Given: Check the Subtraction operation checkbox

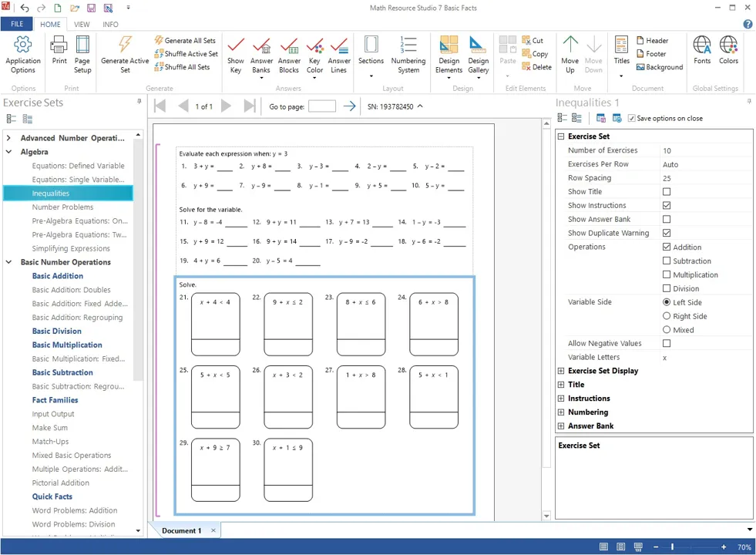Looking at the screenshot, I should [x=667, y=261].
